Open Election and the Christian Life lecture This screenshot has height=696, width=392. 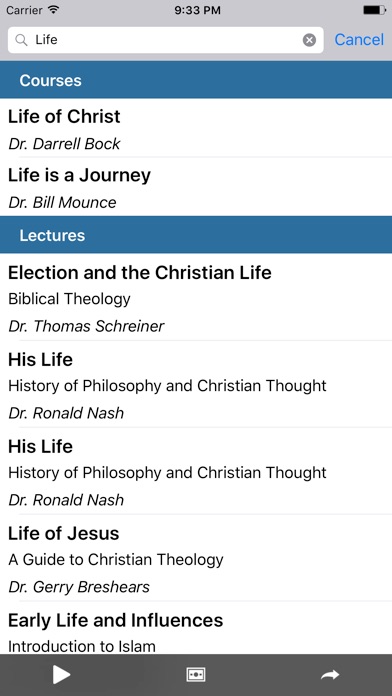point(196,297)
